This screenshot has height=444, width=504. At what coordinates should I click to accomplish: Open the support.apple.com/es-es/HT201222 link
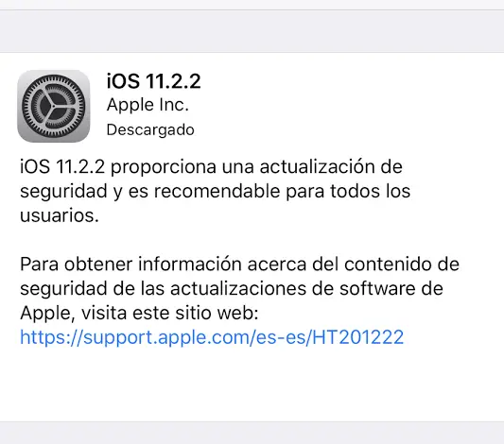point(212,337)
